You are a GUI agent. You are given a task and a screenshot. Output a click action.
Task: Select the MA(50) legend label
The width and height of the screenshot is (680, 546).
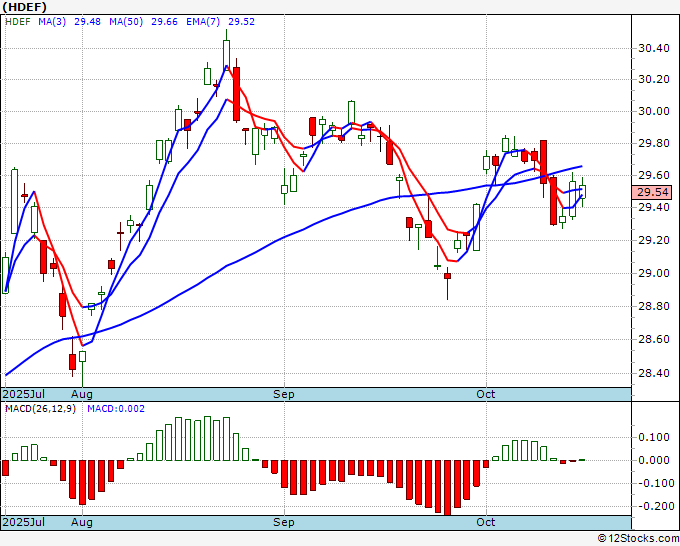126,22
